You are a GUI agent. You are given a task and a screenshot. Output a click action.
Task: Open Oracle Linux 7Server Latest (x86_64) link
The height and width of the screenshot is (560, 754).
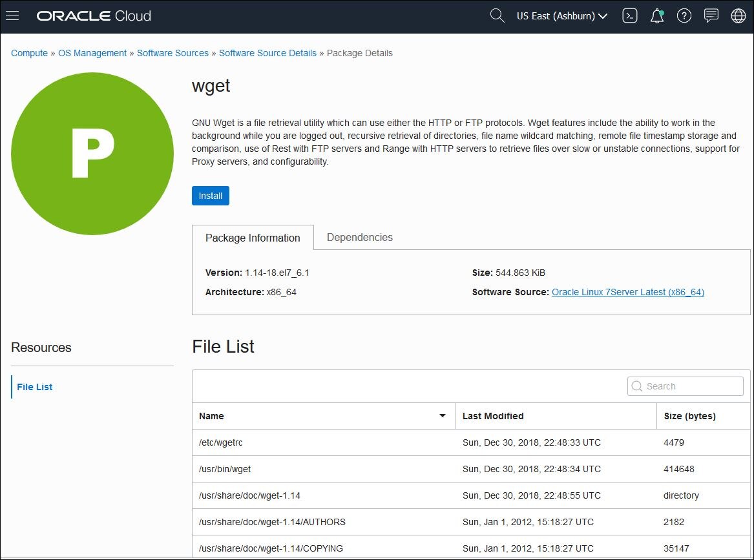(x=627, y=292)
